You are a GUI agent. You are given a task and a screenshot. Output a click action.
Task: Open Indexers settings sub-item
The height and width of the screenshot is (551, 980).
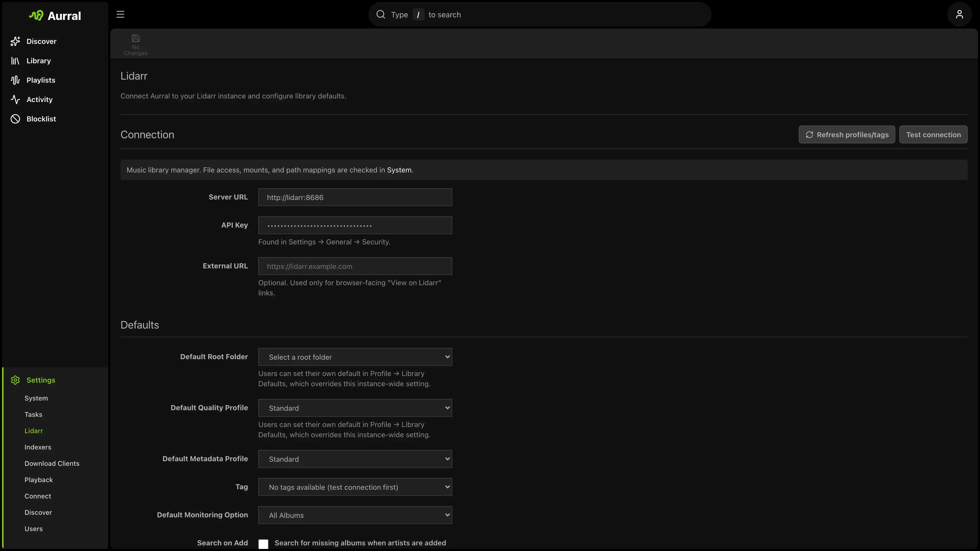[38, 447]
